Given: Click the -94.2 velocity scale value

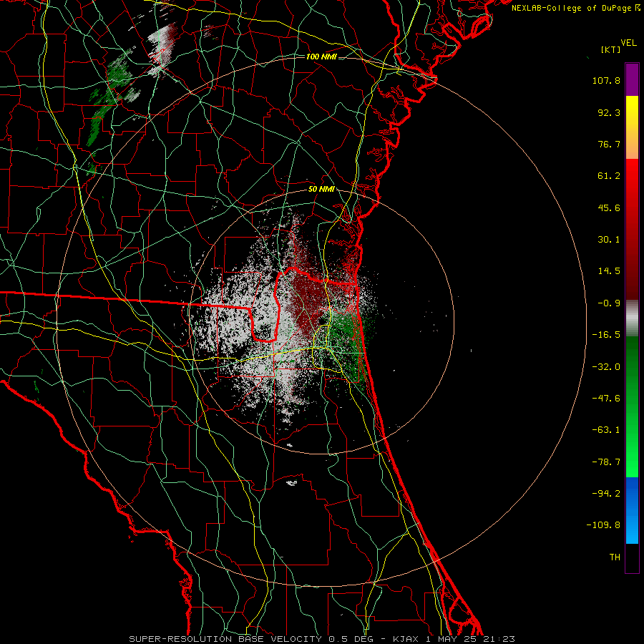Looking at the screenshot, I should click(x=606, y=493).
